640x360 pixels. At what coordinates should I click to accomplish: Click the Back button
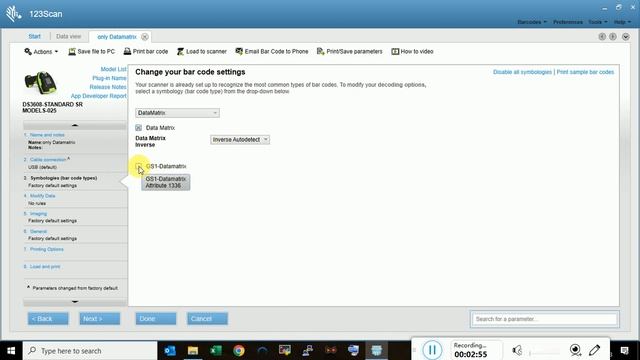[48, 319]
